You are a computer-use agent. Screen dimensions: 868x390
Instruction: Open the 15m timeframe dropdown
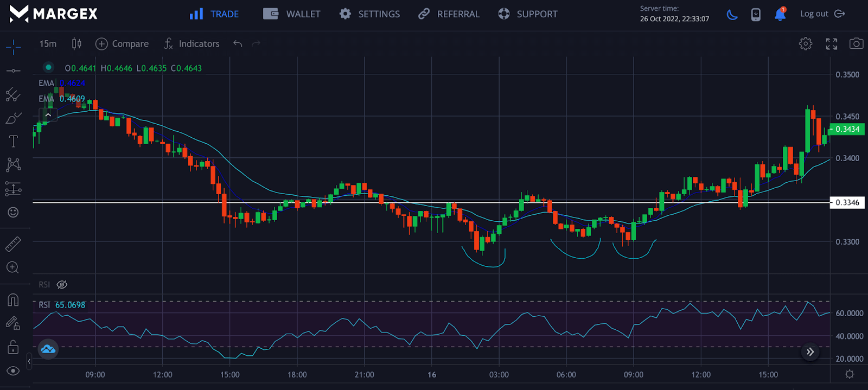coord(48,44)
